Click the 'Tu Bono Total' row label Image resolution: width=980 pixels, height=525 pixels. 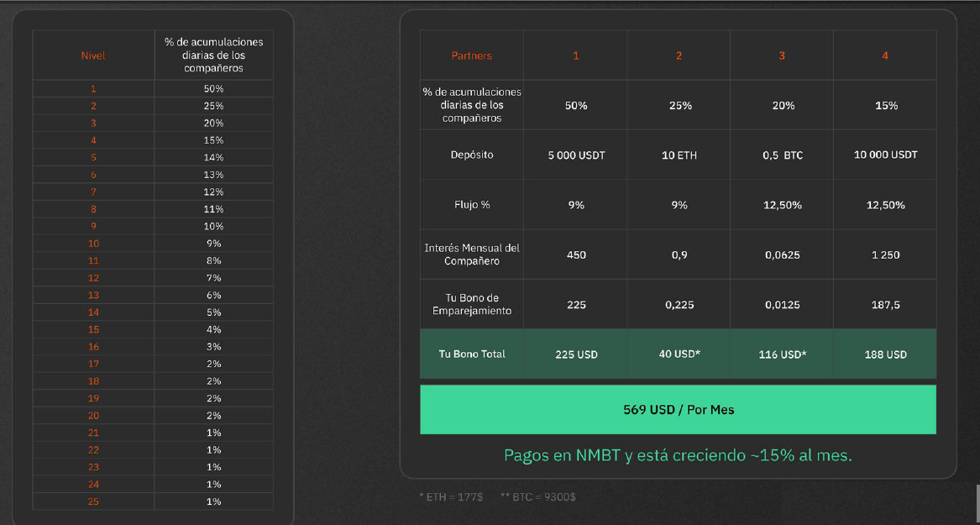[x=472, y=354]
